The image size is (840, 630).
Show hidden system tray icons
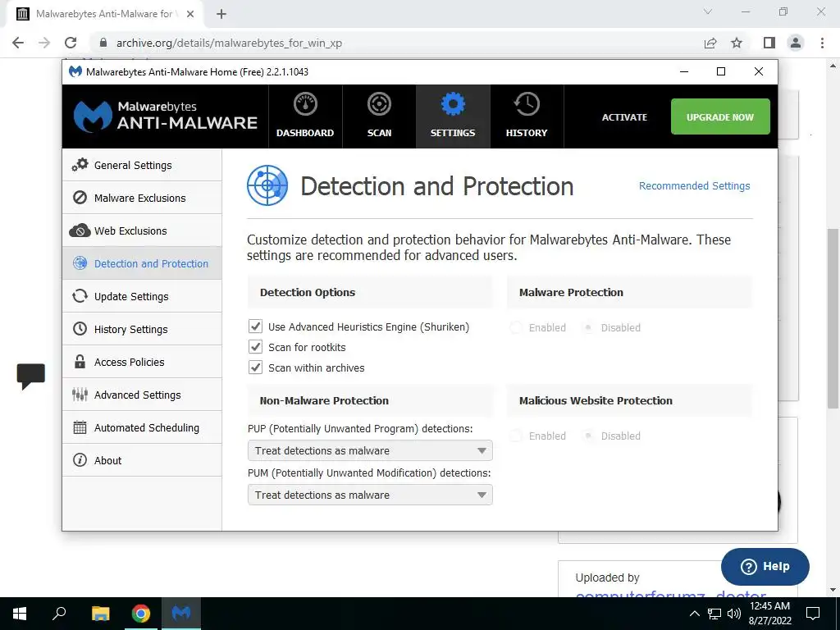coord(694,614)
